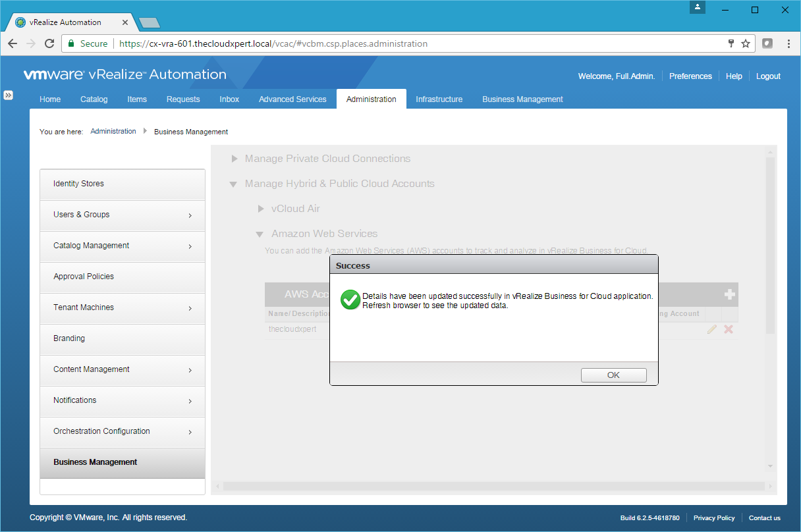The image size is (801, 532).
Task: Switch to the Catalog tab
Action: point(94,99)
